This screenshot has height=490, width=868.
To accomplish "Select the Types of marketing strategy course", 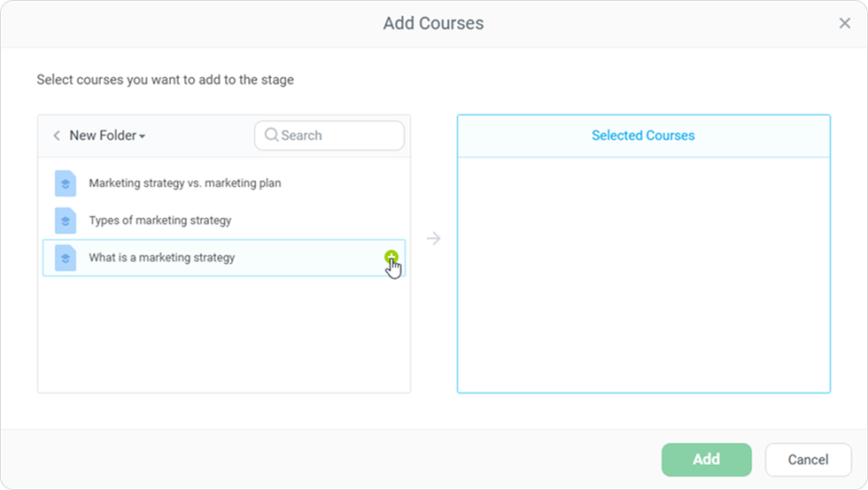I will tap(159, 221).
